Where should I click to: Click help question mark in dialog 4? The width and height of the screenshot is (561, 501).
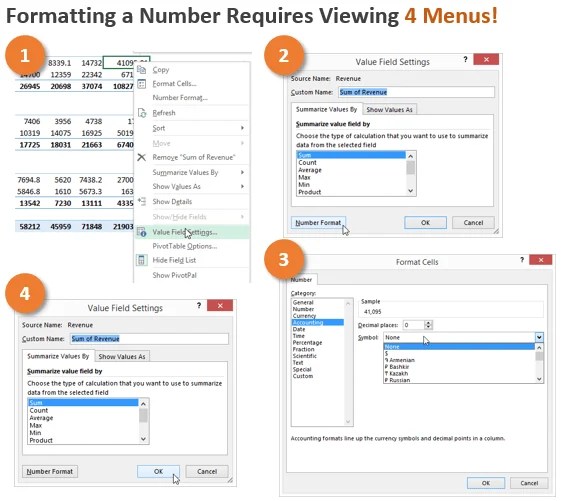(x=199, y=305)
